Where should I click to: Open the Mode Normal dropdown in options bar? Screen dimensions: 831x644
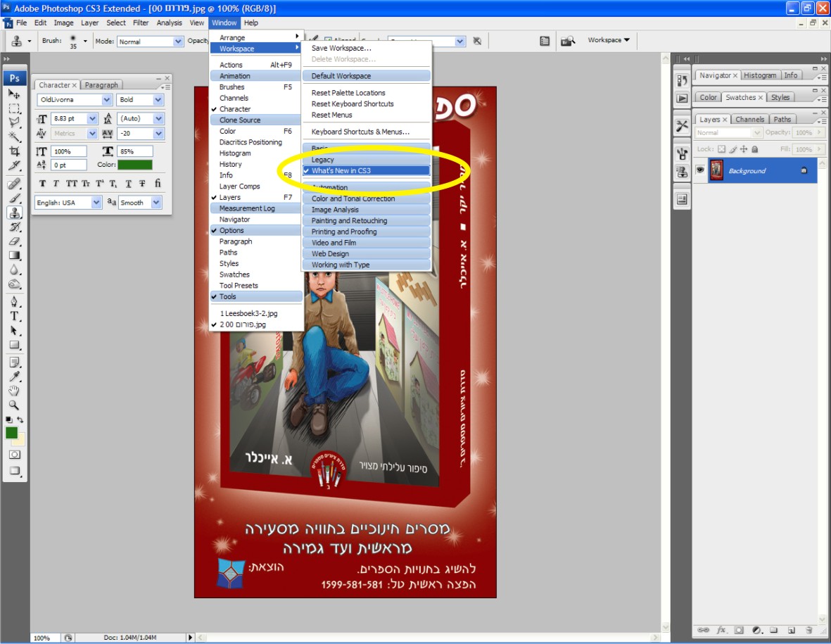178,42
